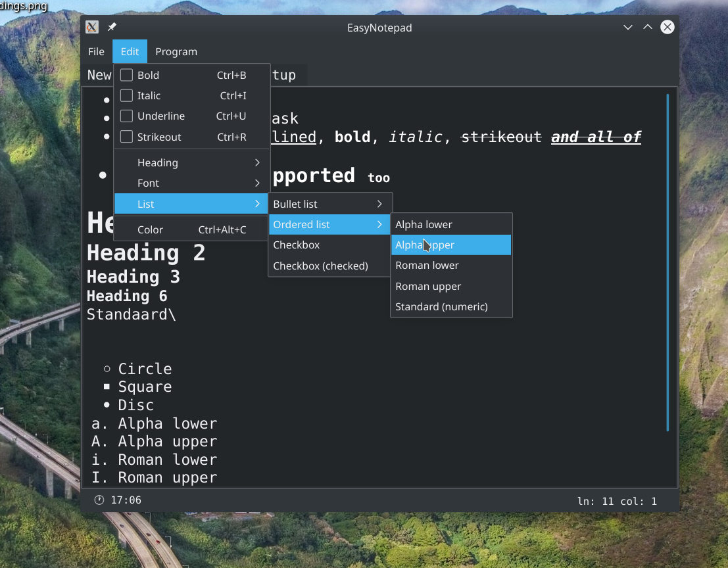
Task: Close the EasyNotepad window
Action: [x=667, y=27]
